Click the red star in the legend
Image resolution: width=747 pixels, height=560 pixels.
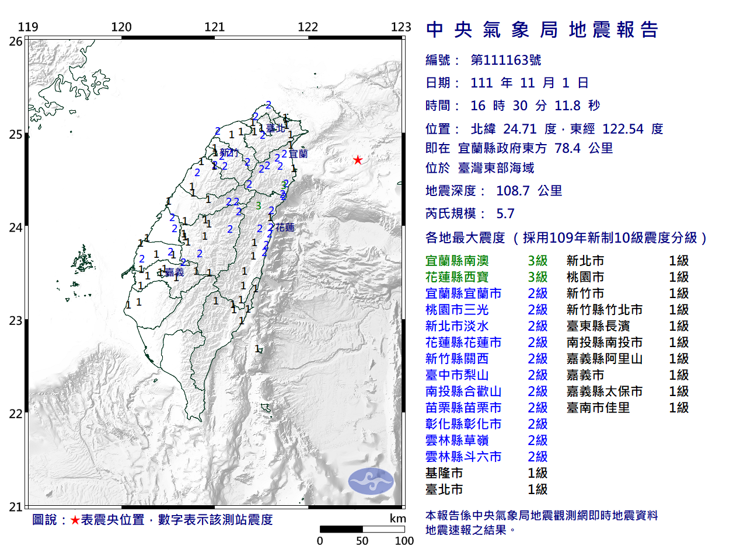coord(75,520)
